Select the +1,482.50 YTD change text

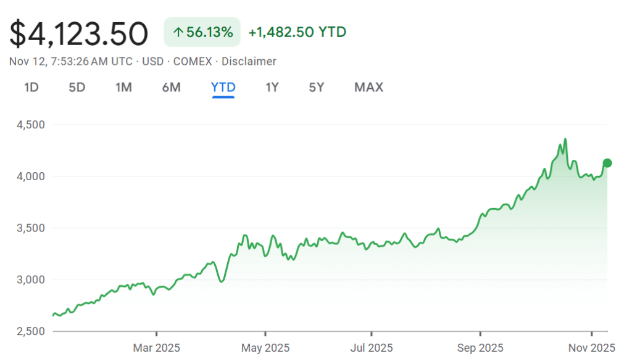297,32
